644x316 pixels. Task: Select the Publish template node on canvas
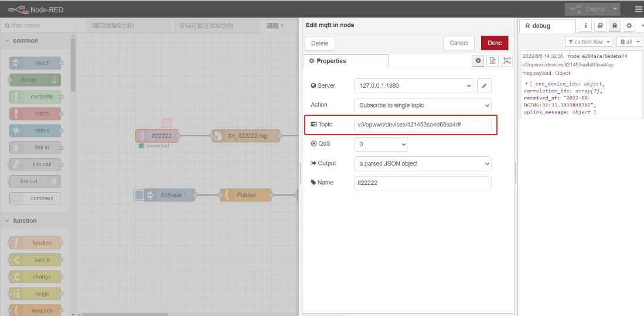pyautogui.click(x=246, y=195)
